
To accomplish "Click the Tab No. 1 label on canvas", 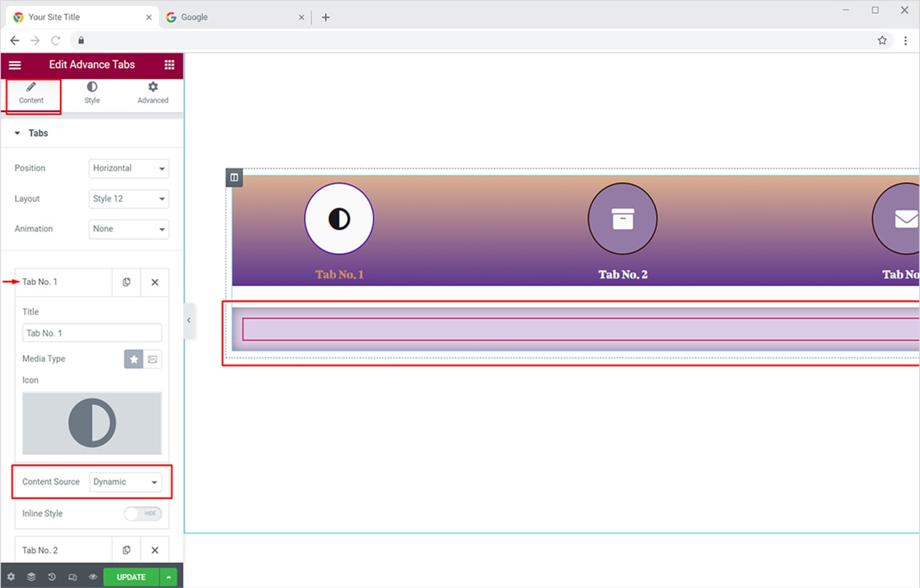I will click(340, 274).
